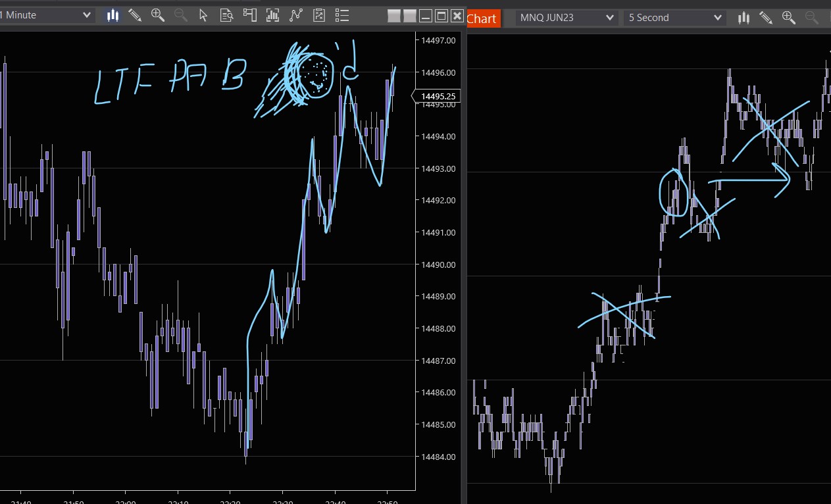Image resolution: width=831 pixels, height=504 pixels.
Task: Click the 14489.00 price axis label
Action: [438, 297]
